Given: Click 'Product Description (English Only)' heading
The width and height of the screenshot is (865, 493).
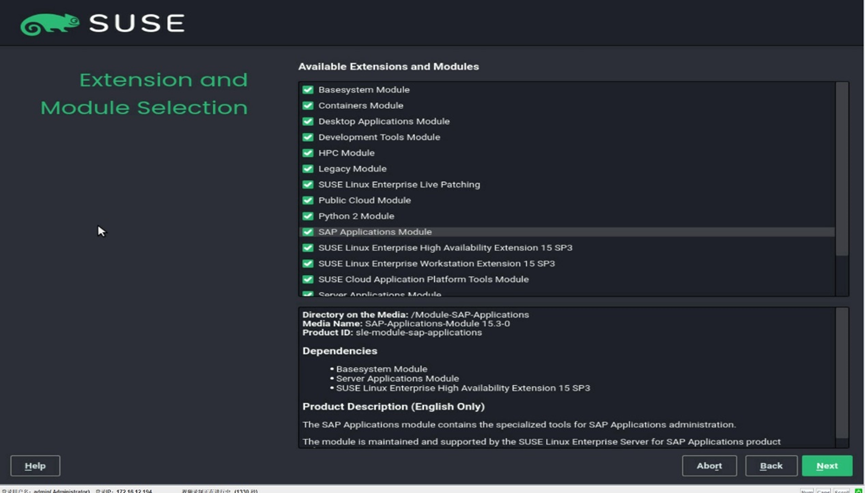Looking at the screenshot, I should click(x=393, y=406).
